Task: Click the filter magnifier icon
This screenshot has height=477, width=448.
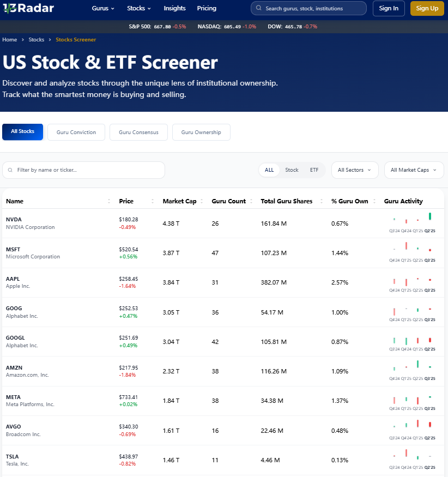Action: point(10,170)
